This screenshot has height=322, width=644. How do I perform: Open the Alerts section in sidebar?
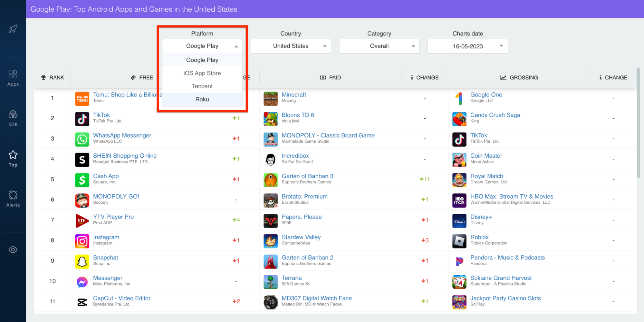[13, 199]
